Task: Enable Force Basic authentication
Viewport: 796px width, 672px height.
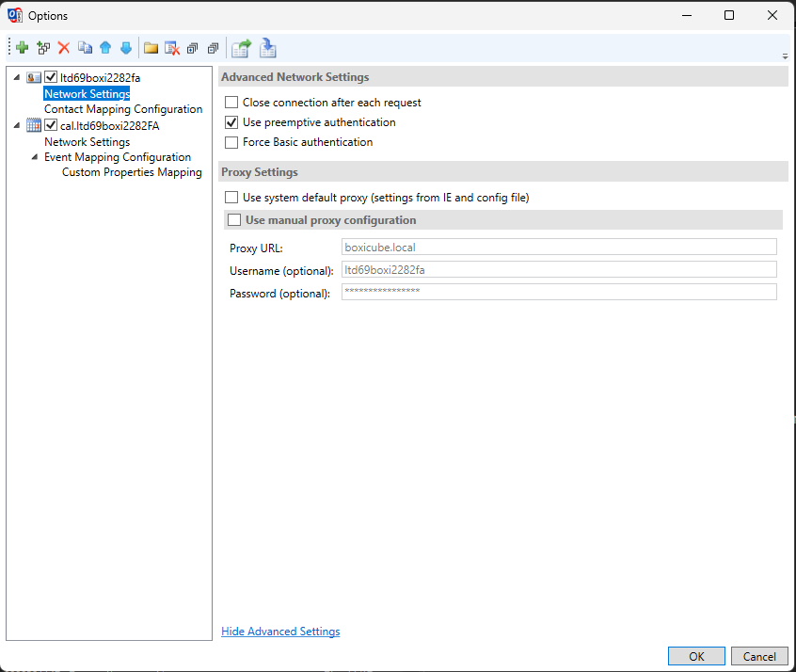Action: (x=231, y=142)
